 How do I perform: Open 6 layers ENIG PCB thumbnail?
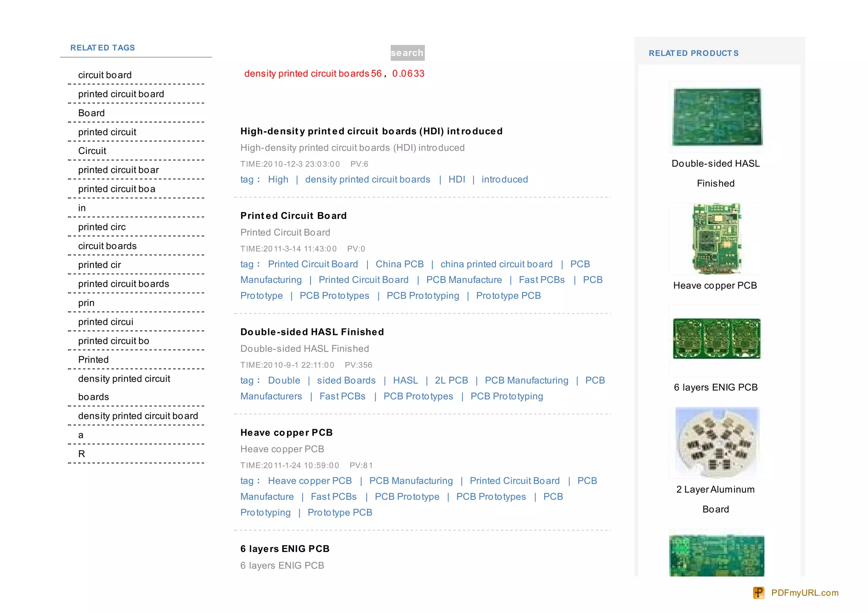pos(716,339)
